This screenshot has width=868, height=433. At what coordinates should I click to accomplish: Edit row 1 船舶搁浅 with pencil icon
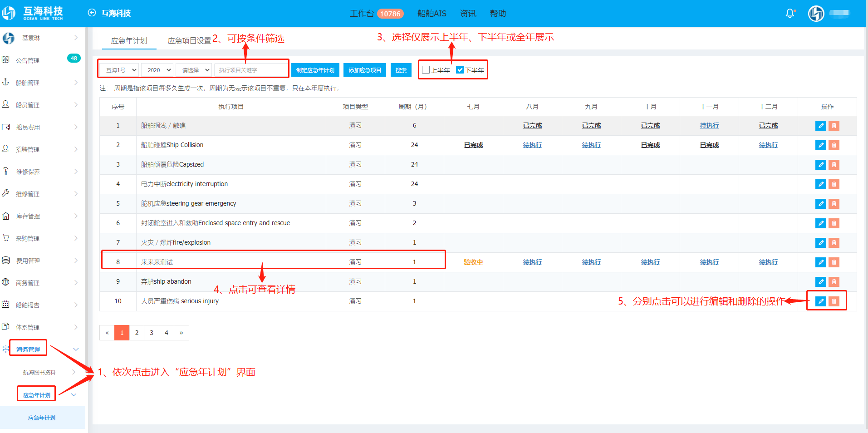click(x=820, y=126)
